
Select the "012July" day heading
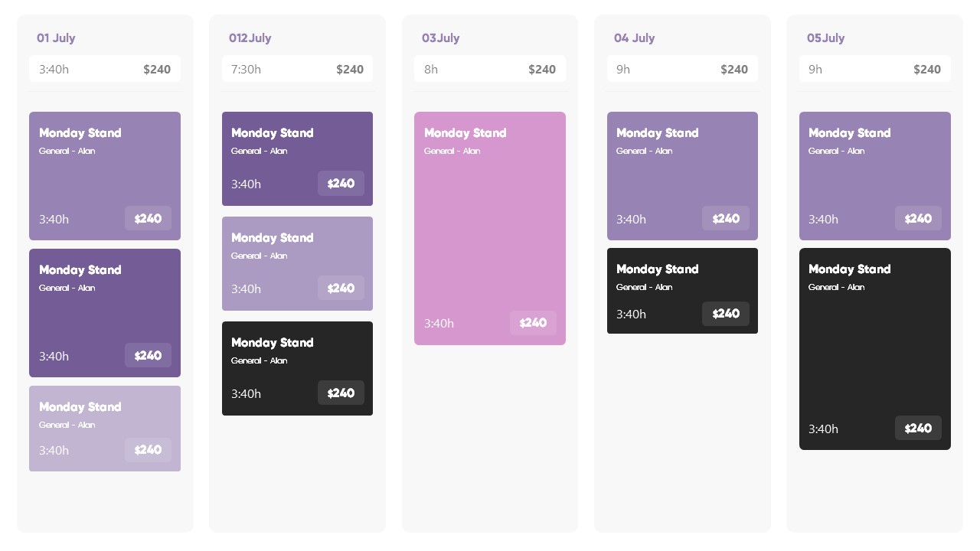tap(250, 38)
